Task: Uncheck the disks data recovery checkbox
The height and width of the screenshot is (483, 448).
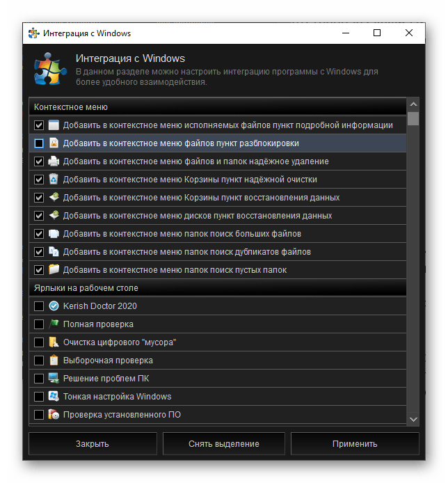Action: [x=39, y=216]
